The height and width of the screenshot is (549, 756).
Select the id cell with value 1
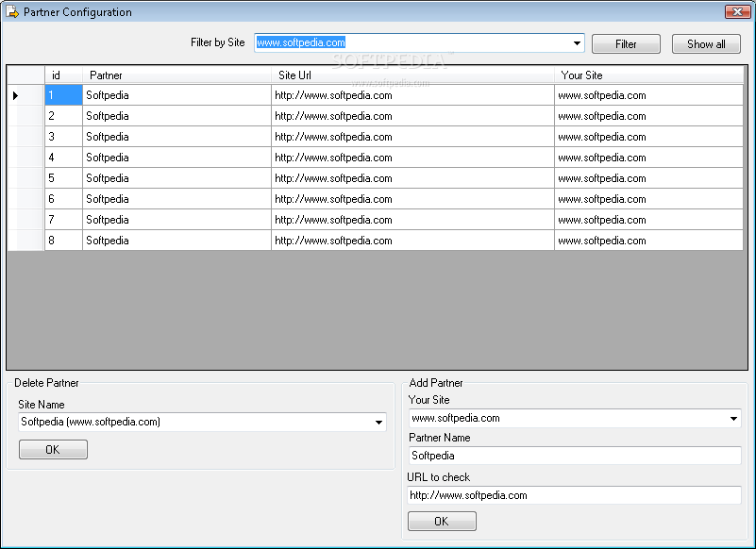pos(63,95)
